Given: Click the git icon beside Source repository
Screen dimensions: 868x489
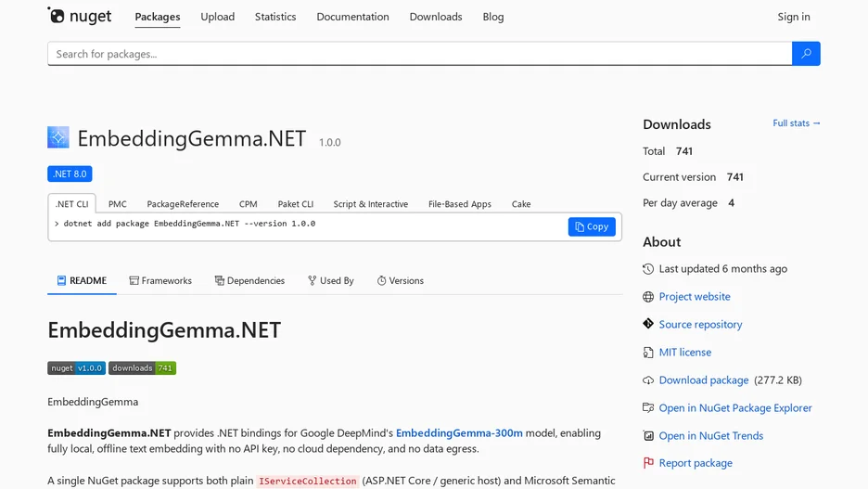Looking at the screenshot, I should (x=648, y=324).
